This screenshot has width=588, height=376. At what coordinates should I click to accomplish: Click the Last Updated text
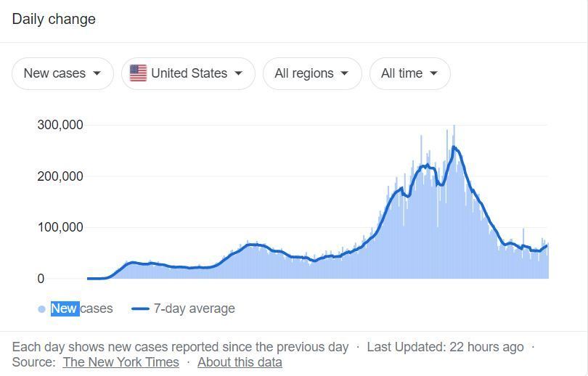click(x=445, y=346)
